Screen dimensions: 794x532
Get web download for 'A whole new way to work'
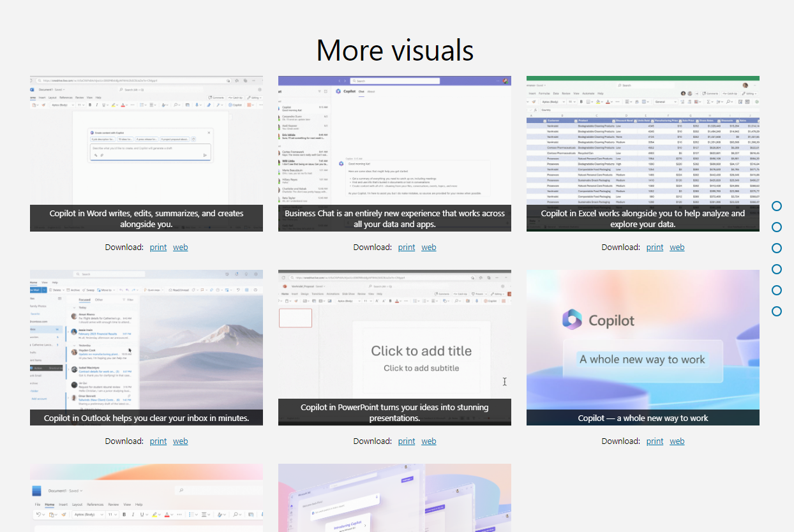click(x=677, y=441)
